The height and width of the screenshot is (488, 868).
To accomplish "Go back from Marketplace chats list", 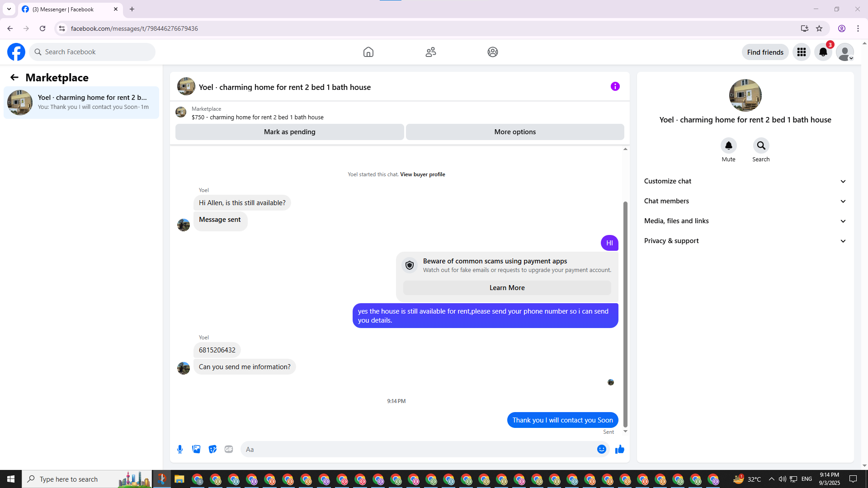I will click(x=14, y=77).
